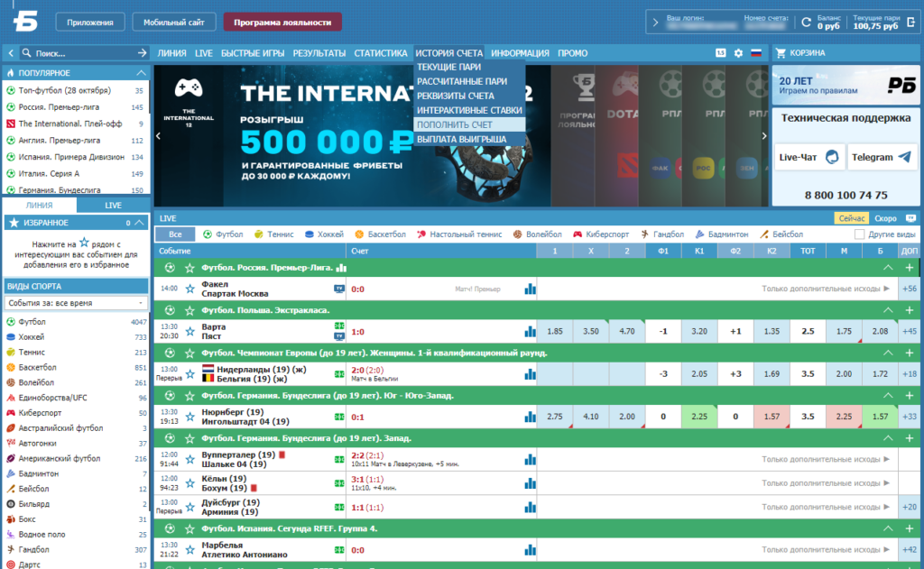
Task: Click Мобильный сайт button
Action: tap(174, 23)
